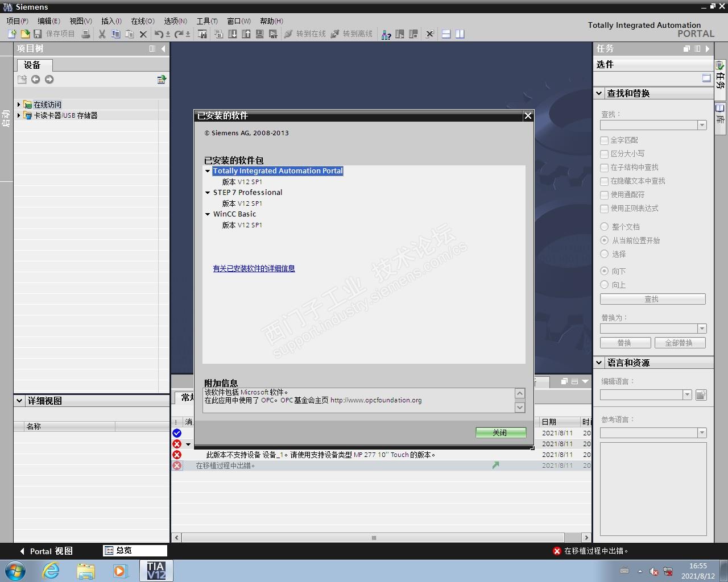728x582 pixels.
Task: Open Windows Explorer from the taskbar
Action: click(x=86, y=571)
